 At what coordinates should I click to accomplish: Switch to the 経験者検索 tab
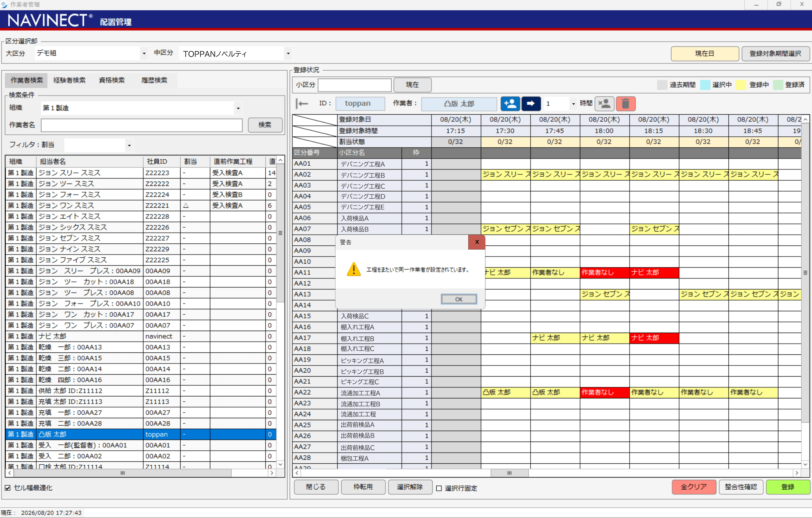click(x=69, y=80)
